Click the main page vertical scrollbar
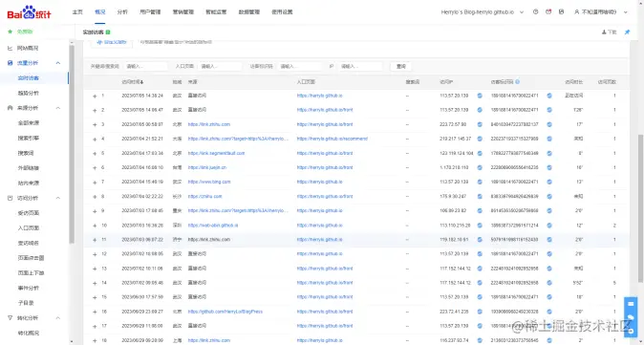 click(640, 208)
